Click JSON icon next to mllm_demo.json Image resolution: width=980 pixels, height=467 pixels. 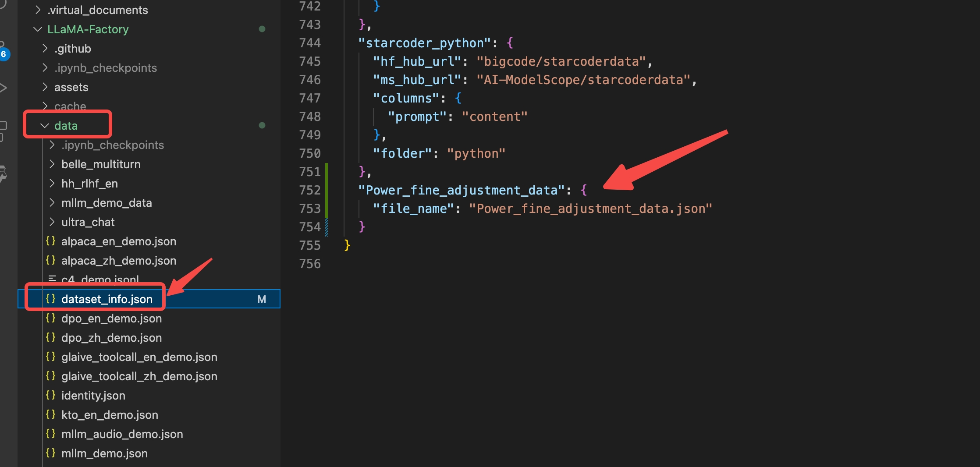click(51, 453)
